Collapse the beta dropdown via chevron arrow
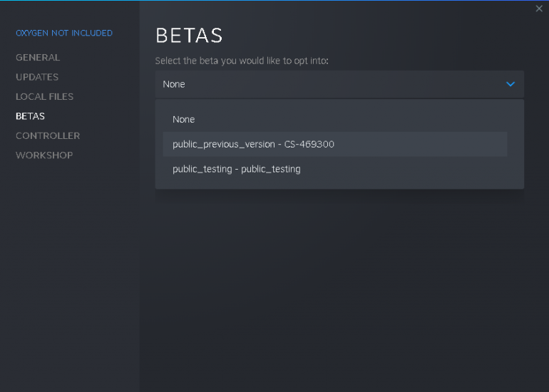The width and height of the screenshot is (549, 392). pos(510,84)
